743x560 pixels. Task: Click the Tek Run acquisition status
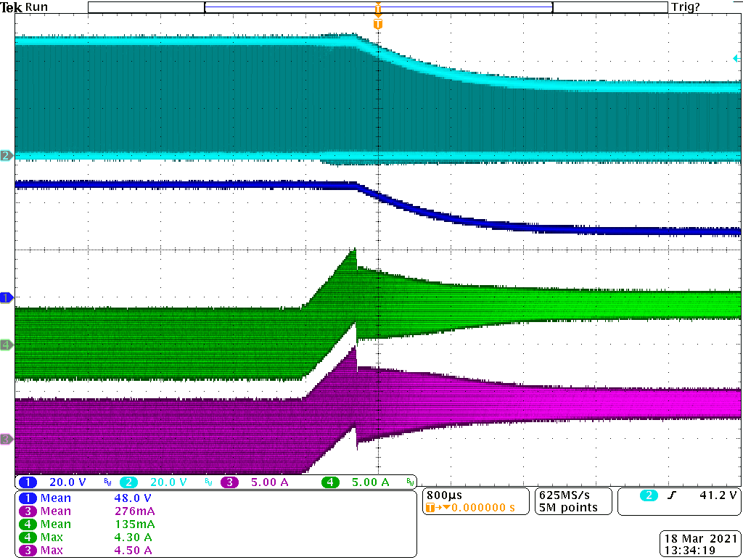click(25, 7)
